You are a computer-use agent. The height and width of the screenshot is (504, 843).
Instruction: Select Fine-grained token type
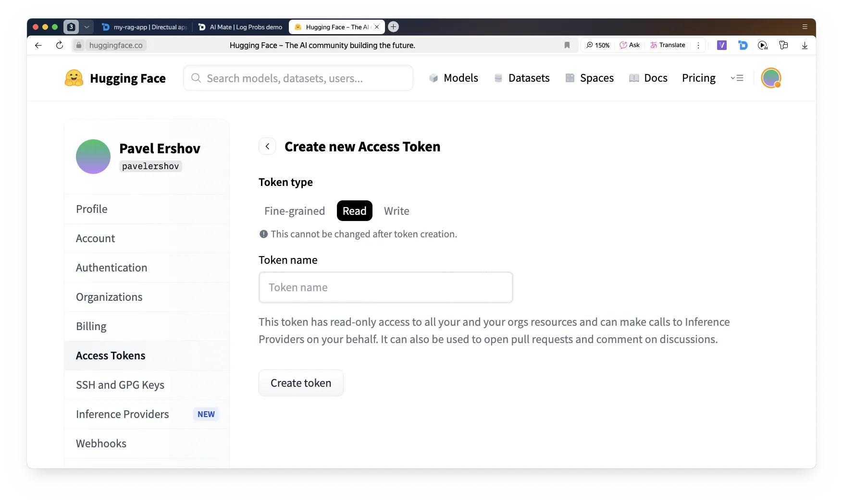(x=295, y=211)
